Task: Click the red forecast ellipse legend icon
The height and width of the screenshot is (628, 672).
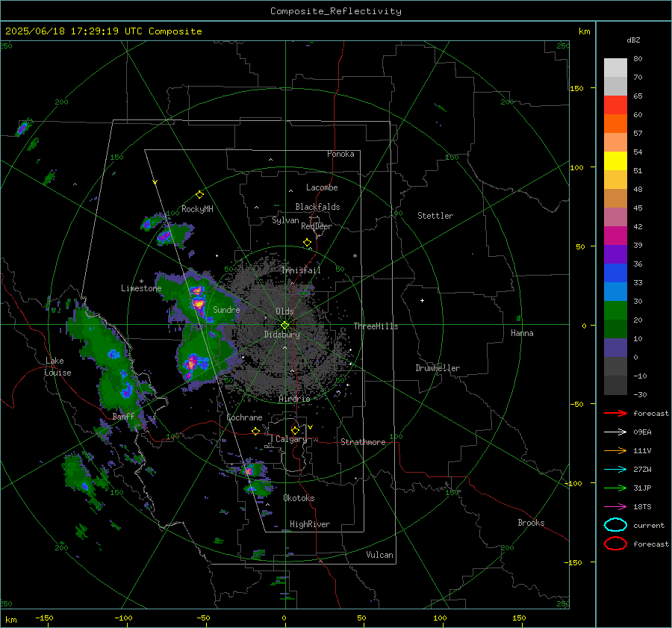Action: pyautogui.click(x=615, y=544)
